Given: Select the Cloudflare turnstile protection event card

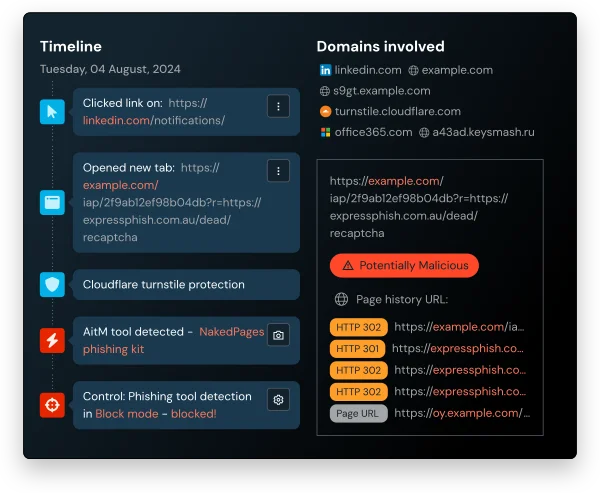Looking at the screenshot, I should [186, 284].
